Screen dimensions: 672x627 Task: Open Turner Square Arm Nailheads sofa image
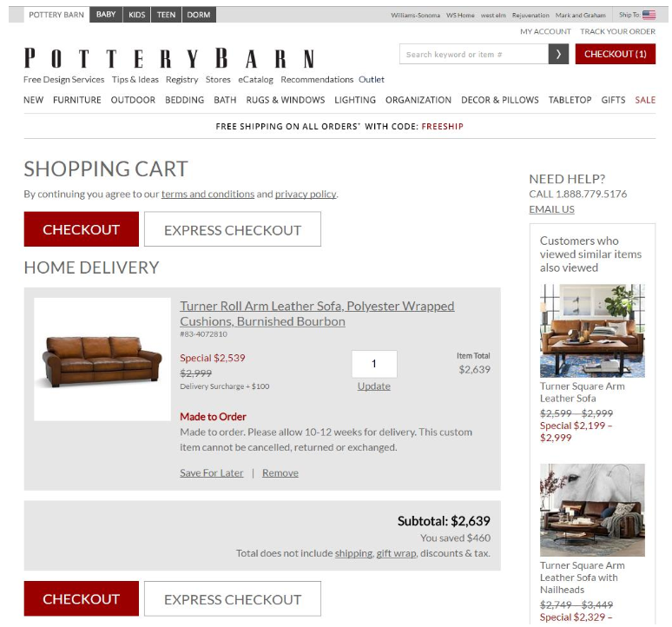point(592,510)
